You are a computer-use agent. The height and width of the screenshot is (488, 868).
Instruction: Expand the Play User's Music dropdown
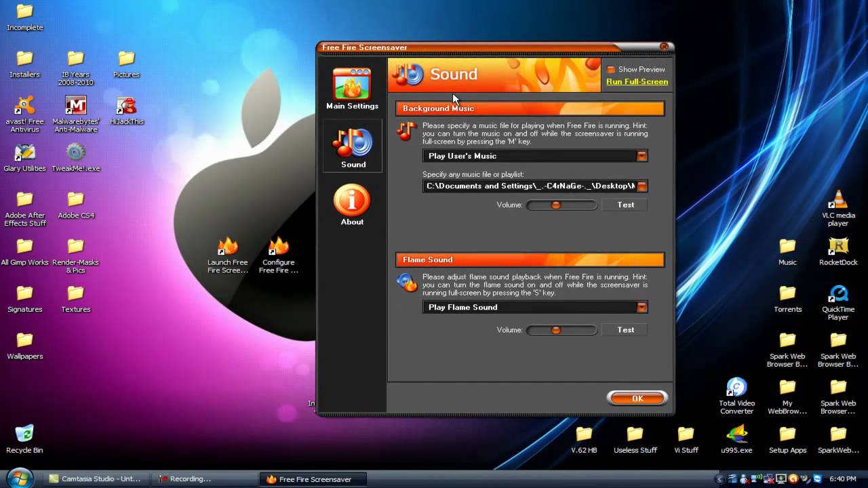coord(642,156)
